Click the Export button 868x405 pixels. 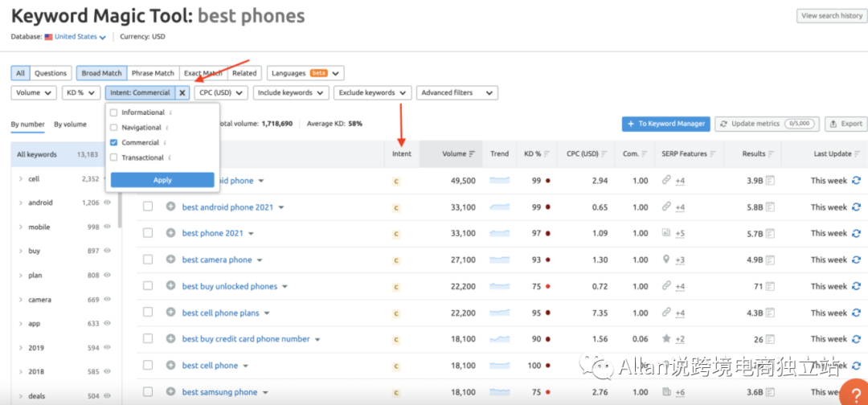click(x=845, y=124)
